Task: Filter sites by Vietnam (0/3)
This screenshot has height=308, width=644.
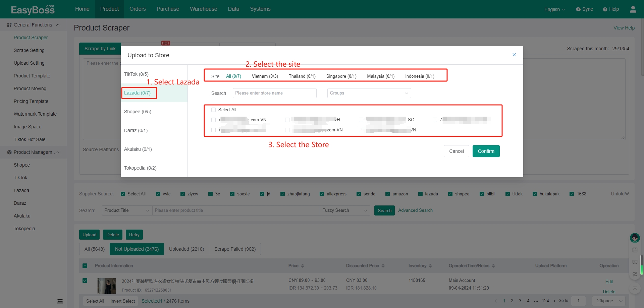Action: point(265,76)
